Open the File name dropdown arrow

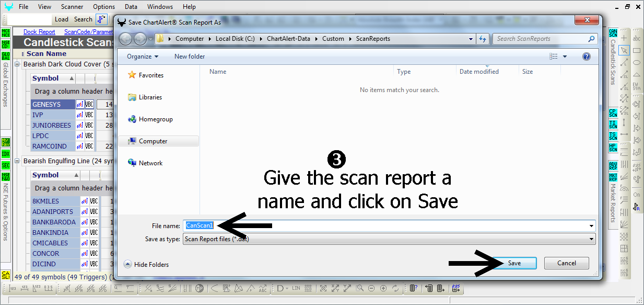pyautogui.click(x=591, y=226)
